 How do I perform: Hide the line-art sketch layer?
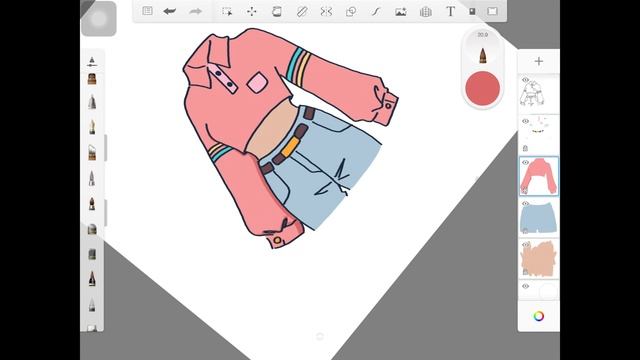pos(525,80)
